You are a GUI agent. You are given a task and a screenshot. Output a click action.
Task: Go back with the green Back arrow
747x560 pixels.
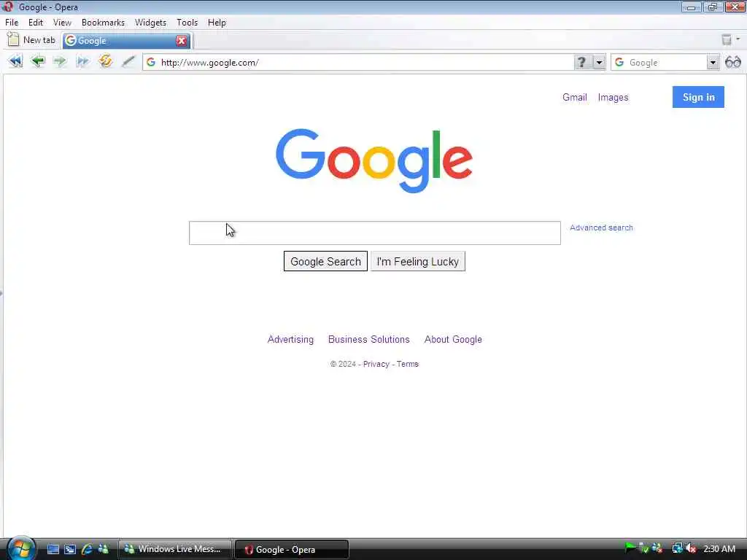click(x=38, y=61)
